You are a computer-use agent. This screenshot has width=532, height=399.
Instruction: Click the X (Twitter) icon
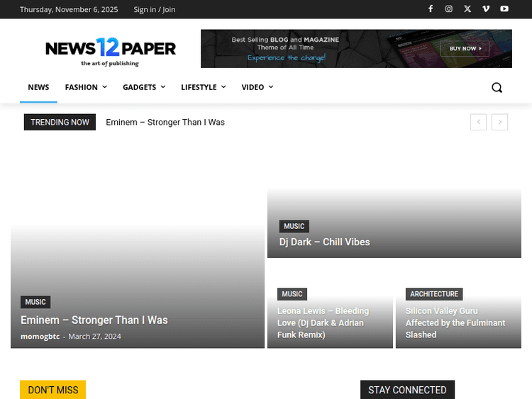tap(467, 9)
